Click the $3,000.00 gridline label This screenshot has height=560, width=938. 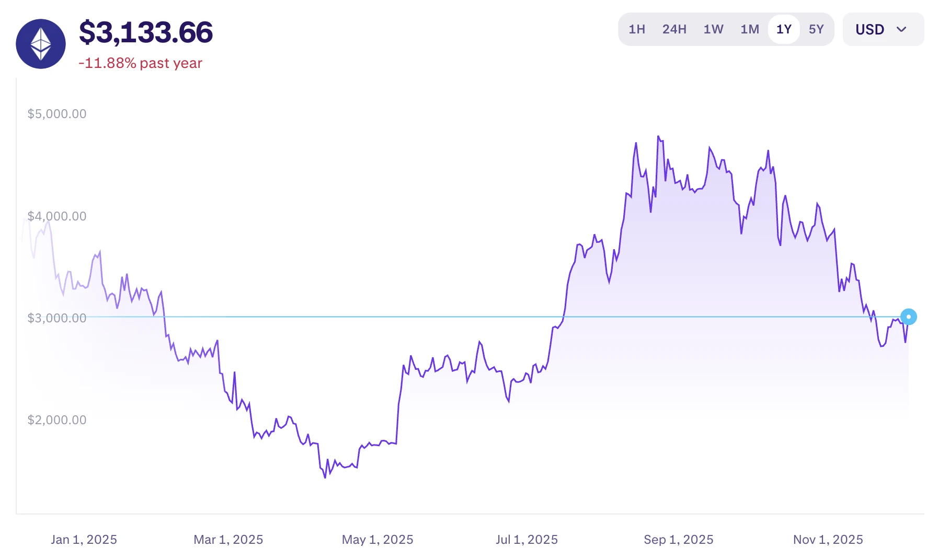point(57,318)
